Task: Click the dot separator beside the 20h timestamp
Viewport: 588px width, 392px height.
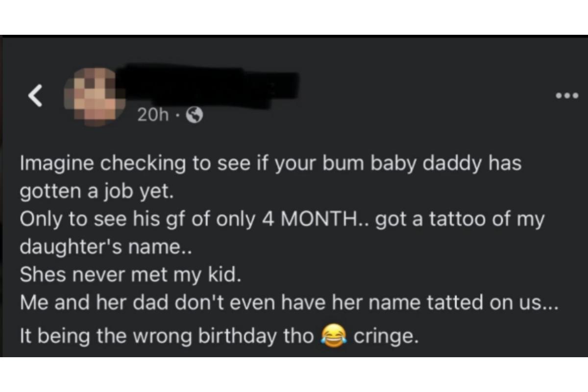Action: [x=178, y=116]
